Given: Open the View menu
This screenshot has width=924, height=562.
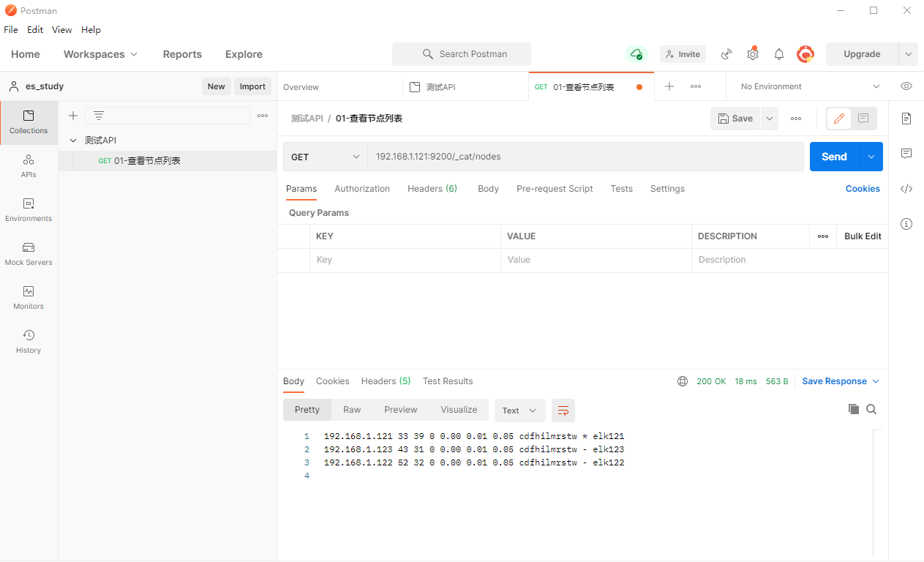Looking at the screenshot, I should pos(61,30).
